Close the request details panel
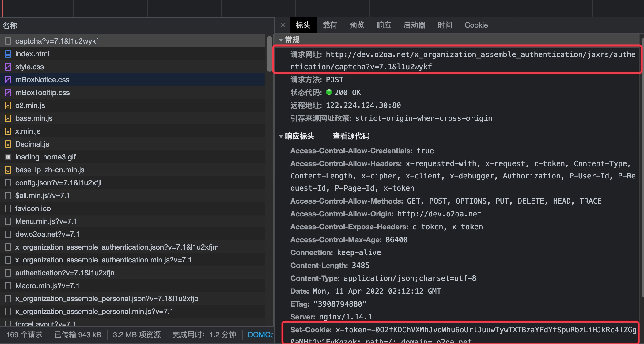This screenshot has height=344, width=644. [x=283, y=25]
